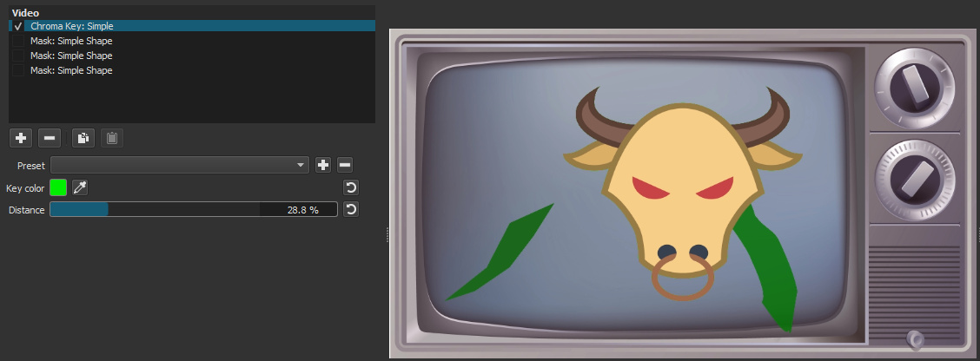The width and height of the screenshot is (980, 361).
Task: Reset Key color to default
Action: [x=351, y=187]
